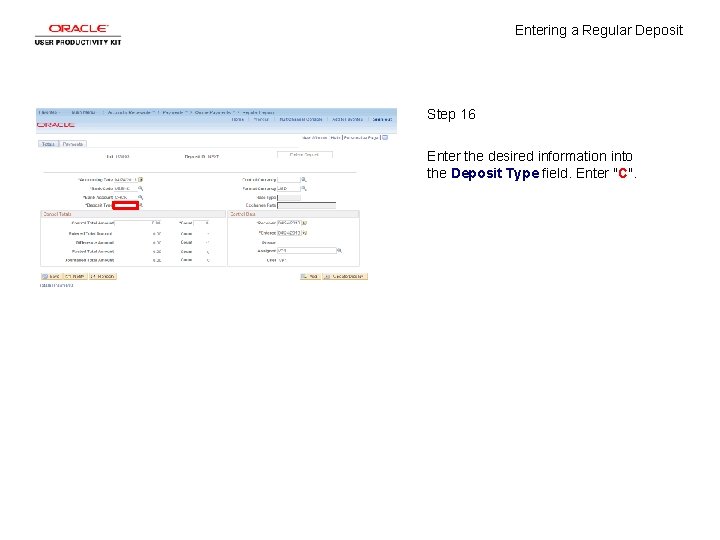Click the Update/Display button
This screenshot has height=540, width=720.
coord(345,276)
